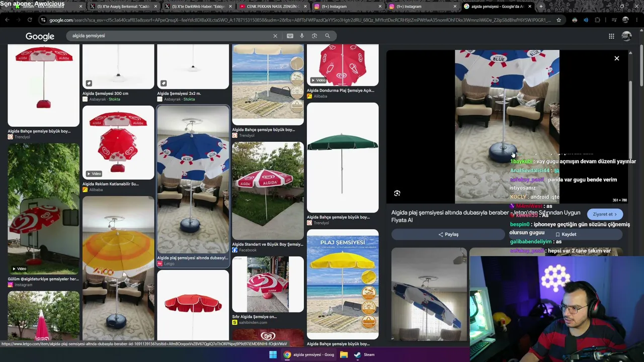The width and height of the screenshot is (644, 362).
Task: Close the 'X'te Asayiş Berkemal' tab
Action: coord(155,7)
